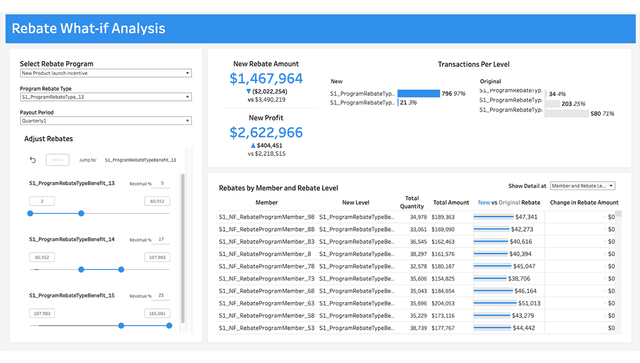Click the blue 796 transactions bar under New
This screenshot has width=640, height=363.
[418, 94]
